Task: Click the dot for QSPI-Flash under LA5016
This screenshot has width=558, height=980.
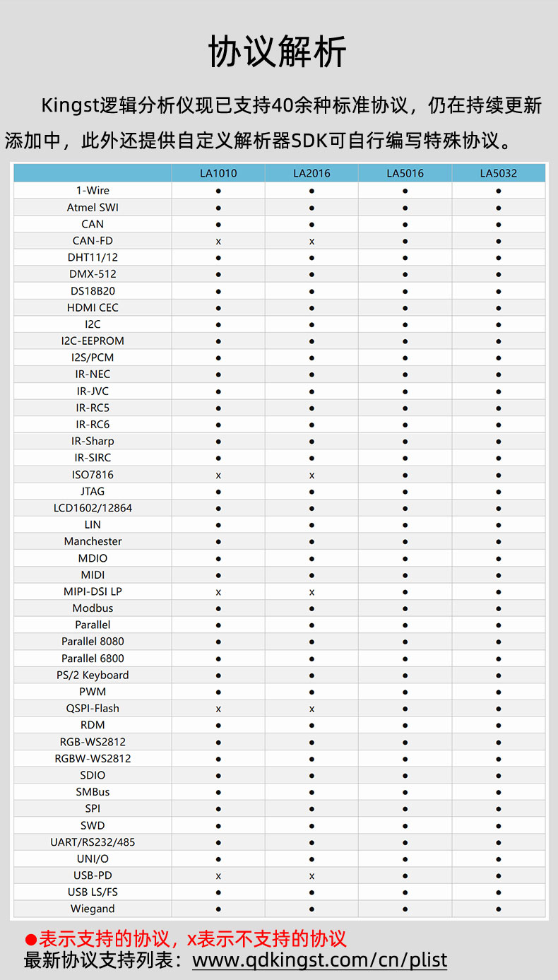Action: pyautogui.click(x=405, y=709)
